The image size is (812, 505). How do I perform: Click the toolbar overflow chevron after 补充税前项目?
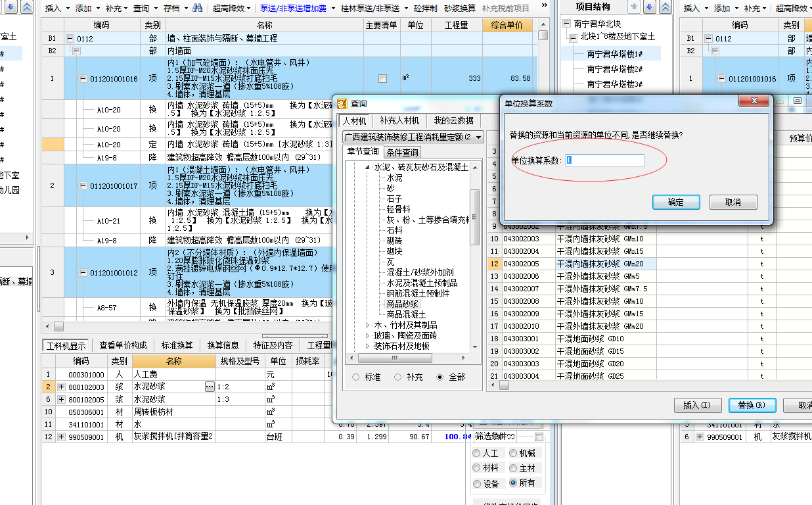point(543,5)
